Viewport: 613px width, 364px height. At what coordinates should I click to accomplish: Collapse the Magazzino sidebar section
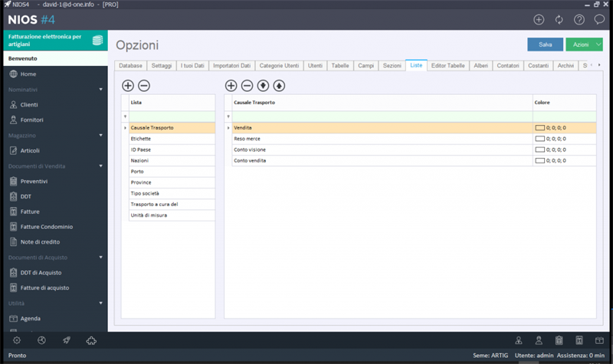101,136
